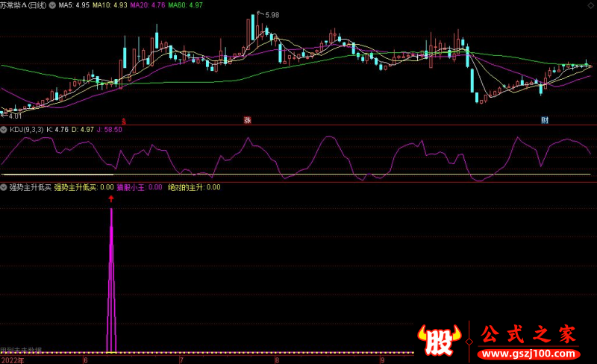This screenshot has height=364, width=597.
Task: Click the red upward arrow signal marker
Action: (111, 198)
